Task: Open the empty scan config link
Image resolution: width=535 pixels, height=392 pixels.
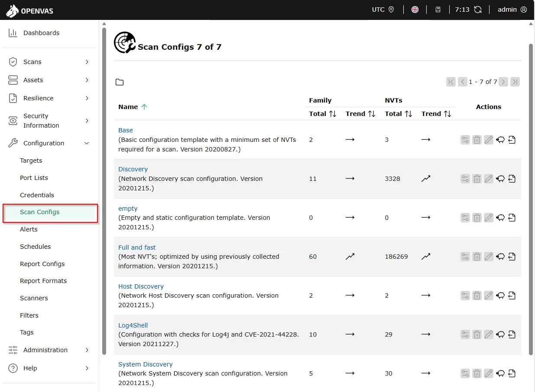Action: pyautogui.click(x=128, y=209)
